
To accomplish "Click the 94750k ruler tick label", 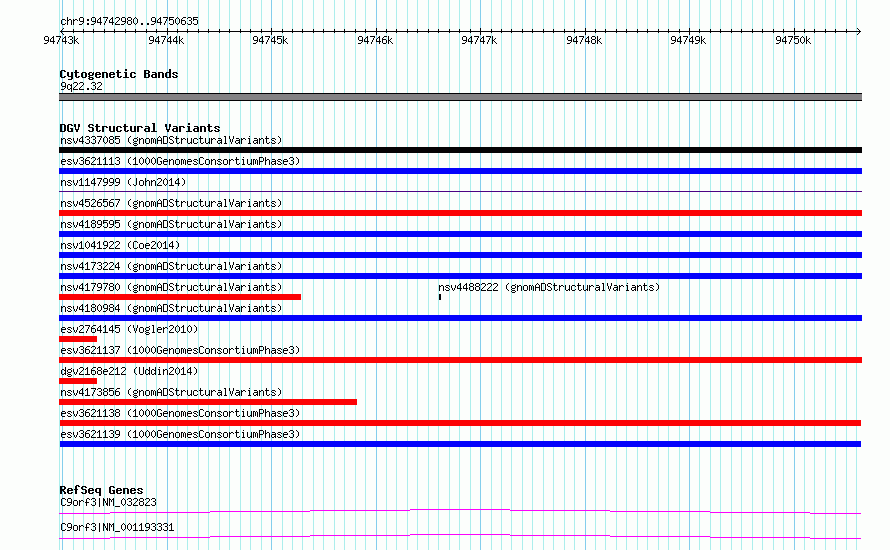I will point(793,40).
